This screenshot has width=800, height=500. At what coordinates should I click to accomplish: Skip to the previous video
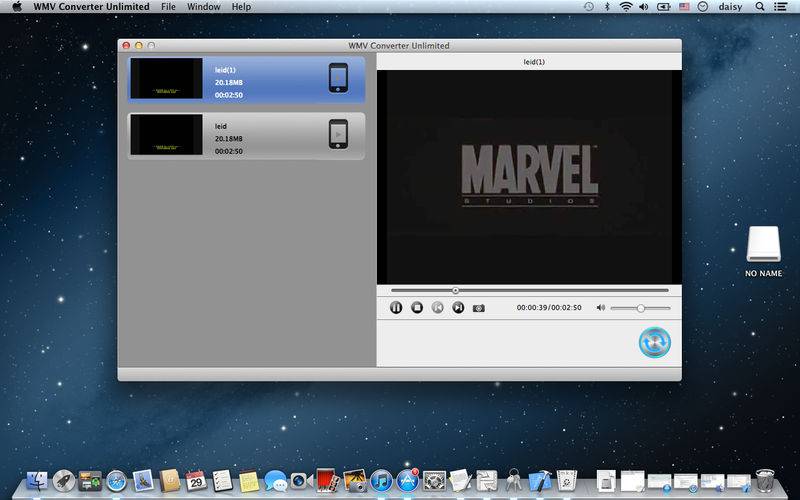438,308
